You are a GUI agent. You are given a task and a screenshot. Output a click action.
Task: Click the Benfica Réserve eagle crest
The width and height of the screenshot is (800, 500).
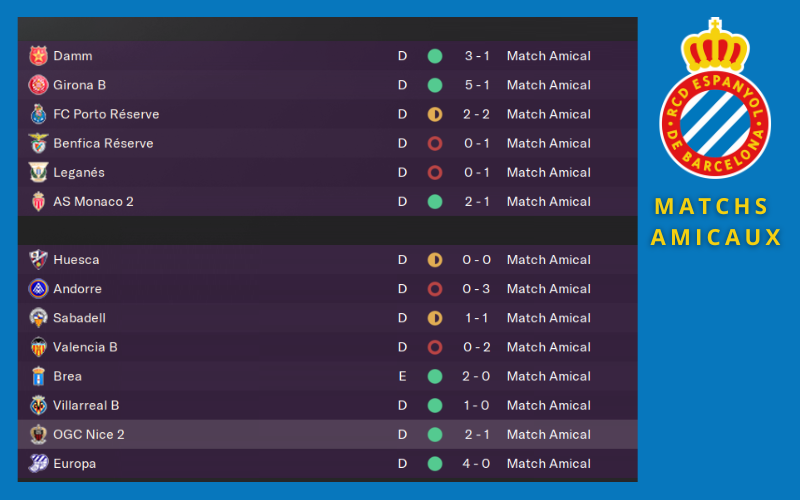38,143
